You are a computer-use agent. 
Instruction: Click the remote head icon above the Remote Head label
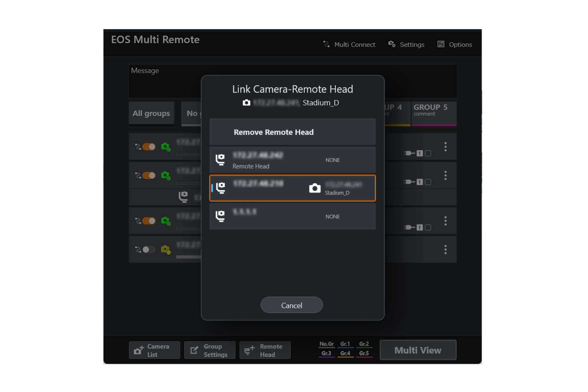[x=220, y=159]
